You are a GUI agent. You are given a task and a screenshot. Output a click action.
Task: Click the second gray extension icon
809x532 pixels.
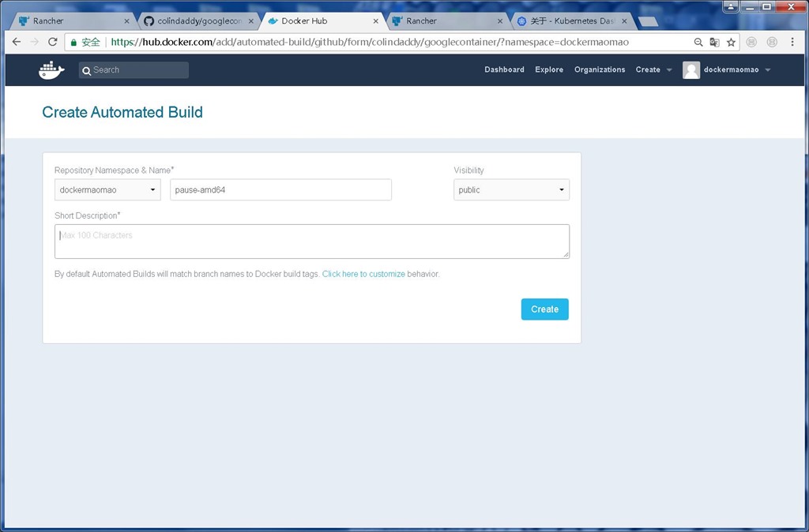[772, 43]
